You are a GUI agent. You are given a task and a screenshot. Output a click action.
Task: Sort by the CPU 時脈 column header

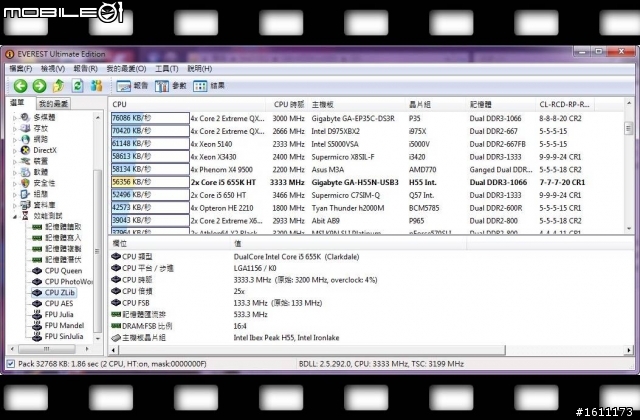point(288,104)
